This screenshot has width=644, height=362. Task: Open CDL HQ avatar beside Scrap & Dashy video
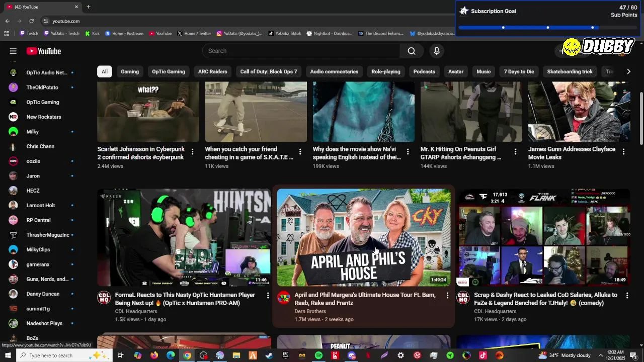(x=463, y=298)
